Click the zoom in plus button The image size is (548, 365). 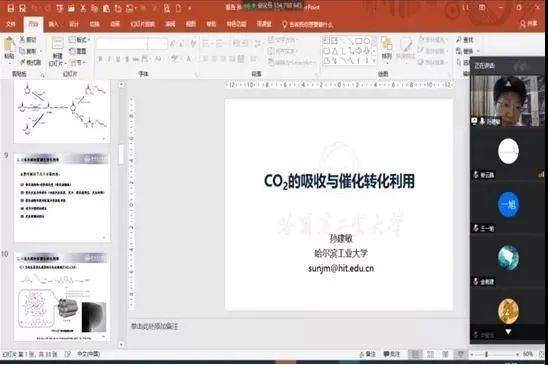coord(518,354)
